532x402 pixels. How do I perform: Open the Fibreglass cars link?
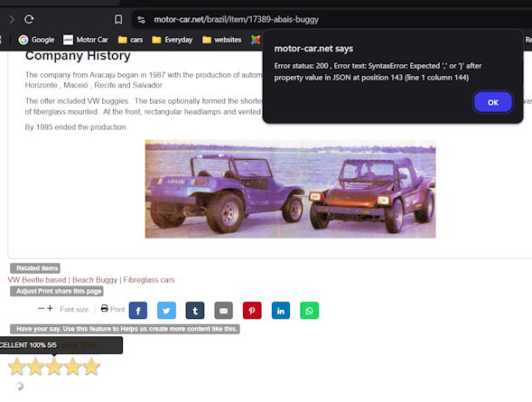149,280
